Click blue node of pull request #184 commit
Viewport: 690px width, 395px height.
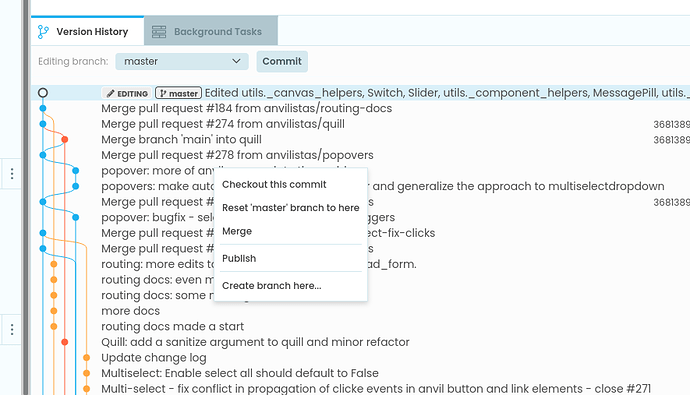[x=43, y=108]
